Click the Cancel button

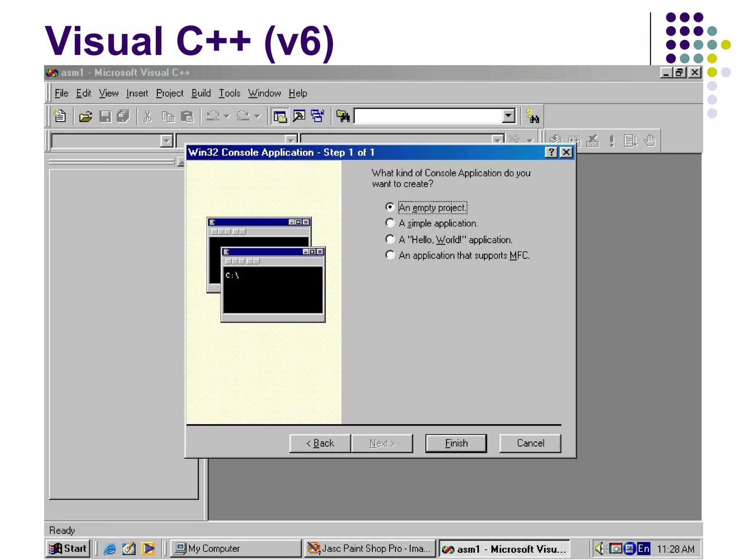530,443
